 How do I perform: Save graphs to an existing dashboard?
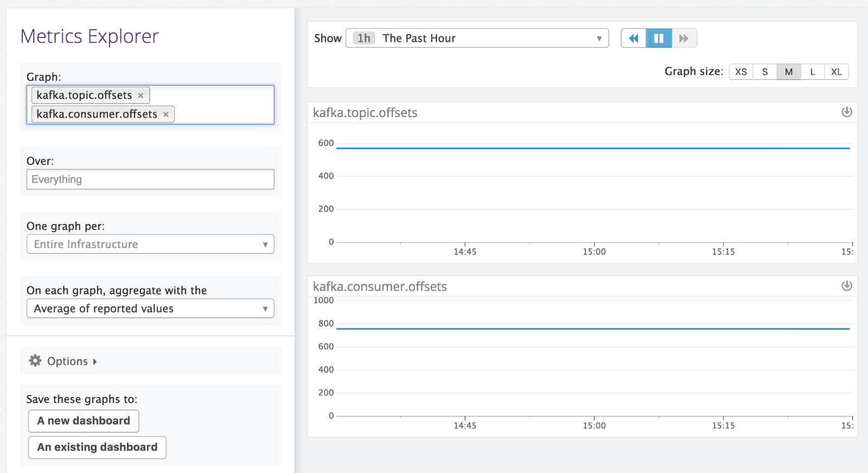[x=97, y=448]
